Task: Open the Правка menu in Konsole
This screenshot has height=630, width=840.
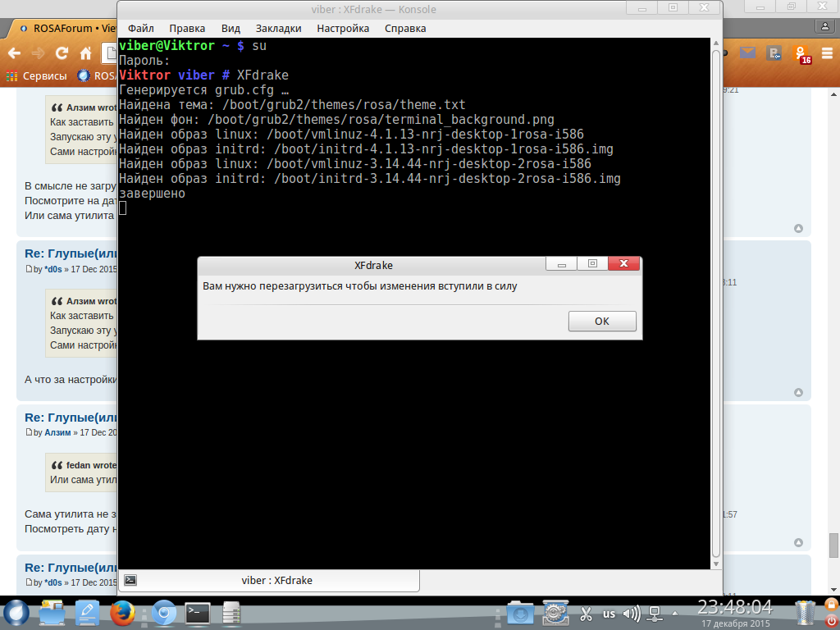Action: pos(187,29)
